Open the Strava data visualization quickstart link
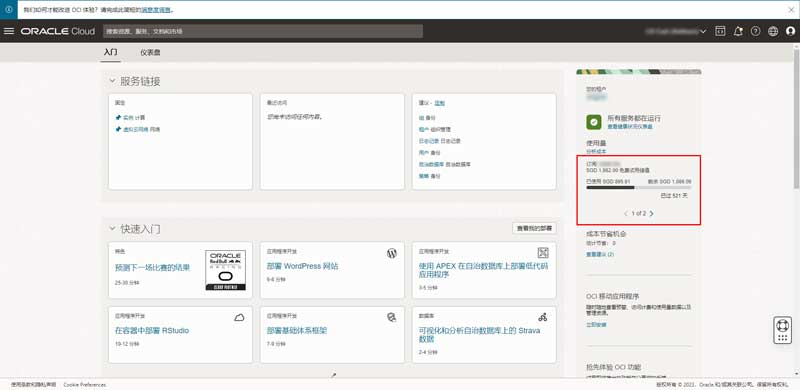 tap(479, 335)
